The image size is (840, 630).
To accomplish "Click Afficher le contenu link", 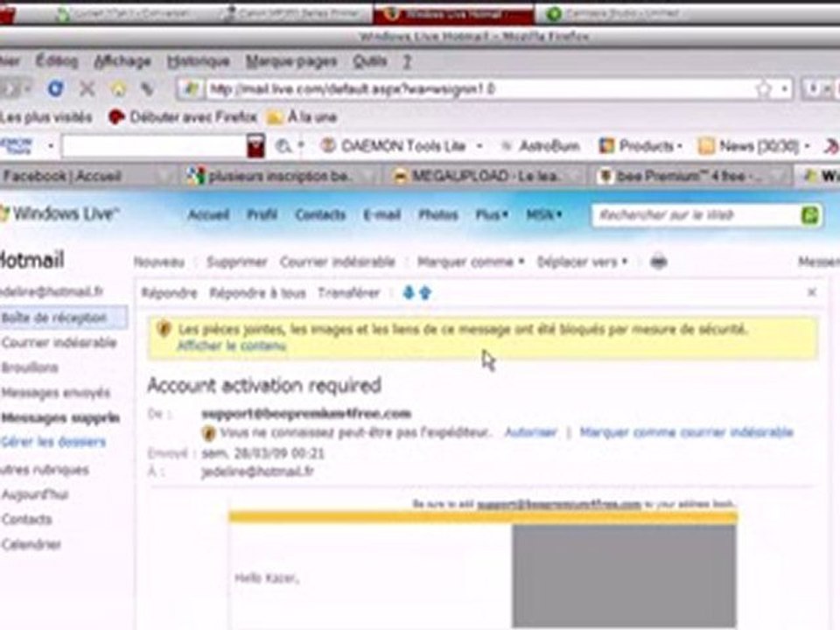I will [232, 346].
